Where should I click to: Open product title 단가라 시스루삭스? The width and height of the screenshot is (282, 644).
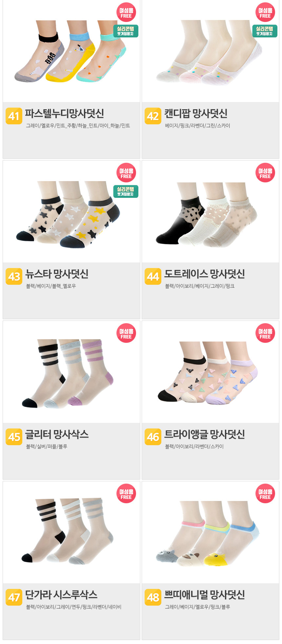(61, 595)
